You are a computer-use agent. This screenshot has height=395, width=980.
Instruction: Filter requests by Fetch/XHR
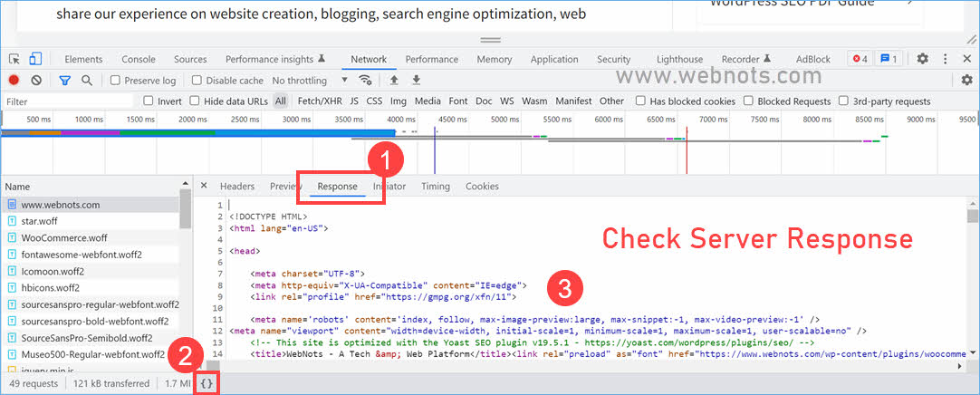[319, 101]
